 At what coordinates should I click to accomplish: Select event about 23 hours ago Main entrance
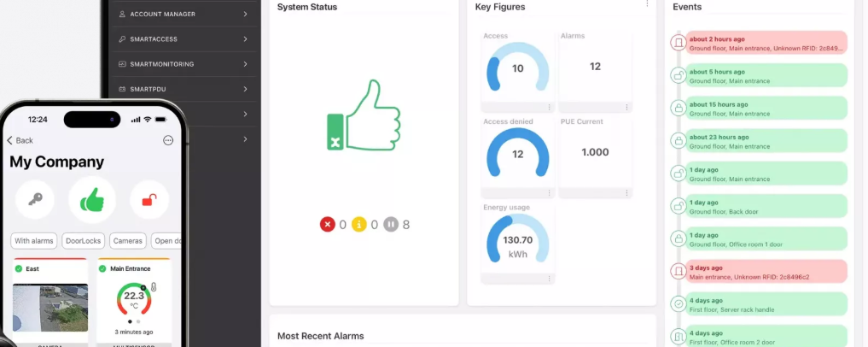coord(766,141)
